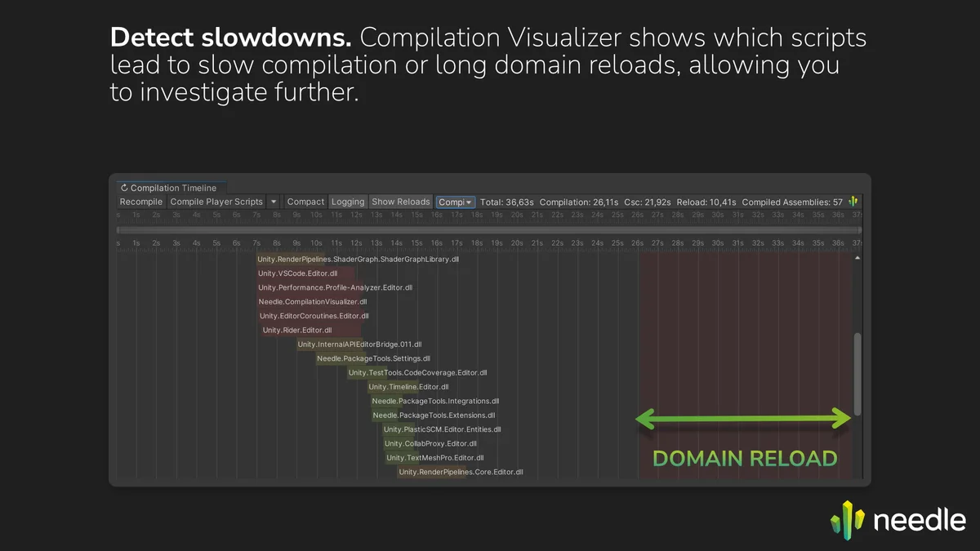The image size is (980, 551).
Task: Click the refresh icon on Compilation Timeline tab
Action: 124,188
